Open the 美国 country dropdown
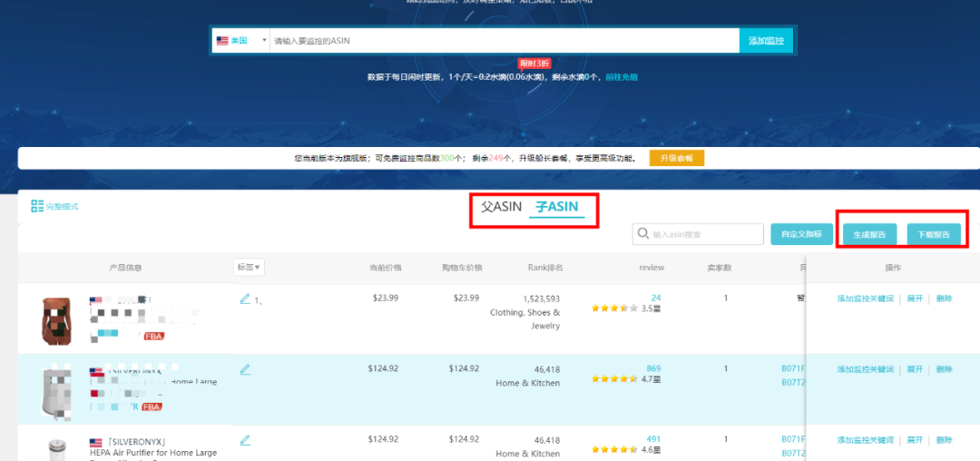The image size is (980, 461). (x=241, y=41)
